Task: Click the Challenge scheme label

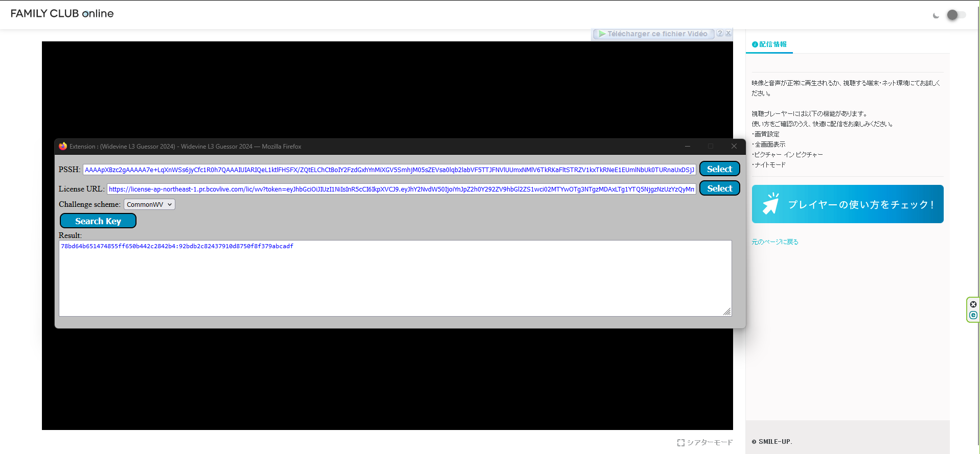Action: click(x=89, y=204)
